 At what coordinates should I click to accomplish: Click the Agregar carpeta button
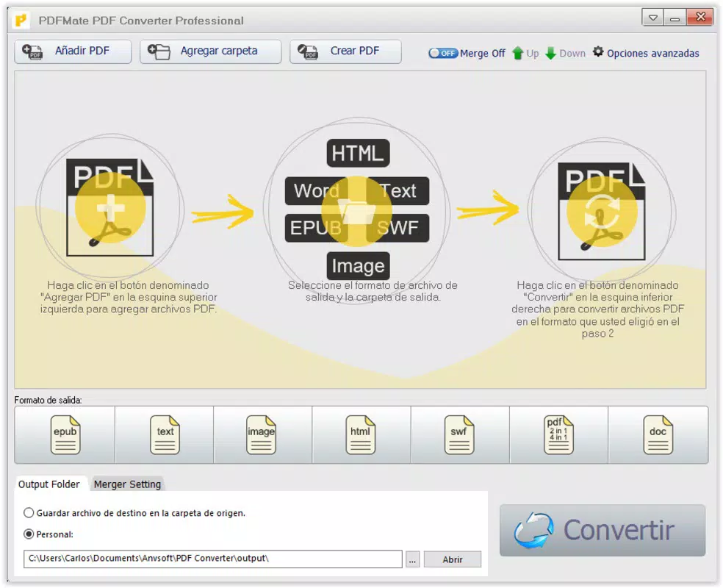210,51
